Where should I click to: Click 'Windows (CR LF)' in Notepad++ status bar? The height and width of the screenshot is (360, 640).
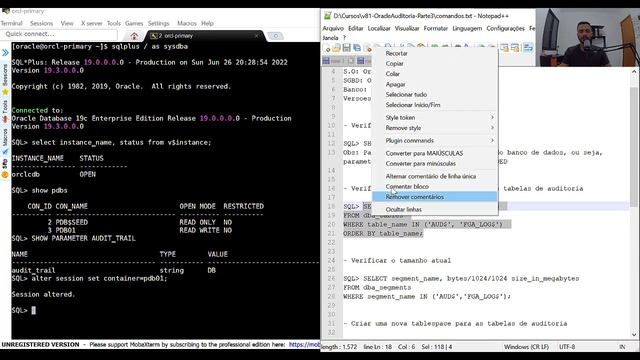526,347
